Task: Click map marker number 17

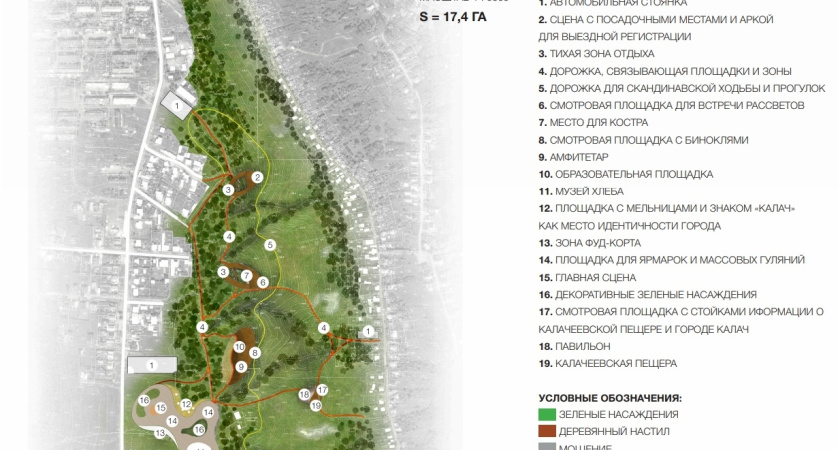Action: 322,390
